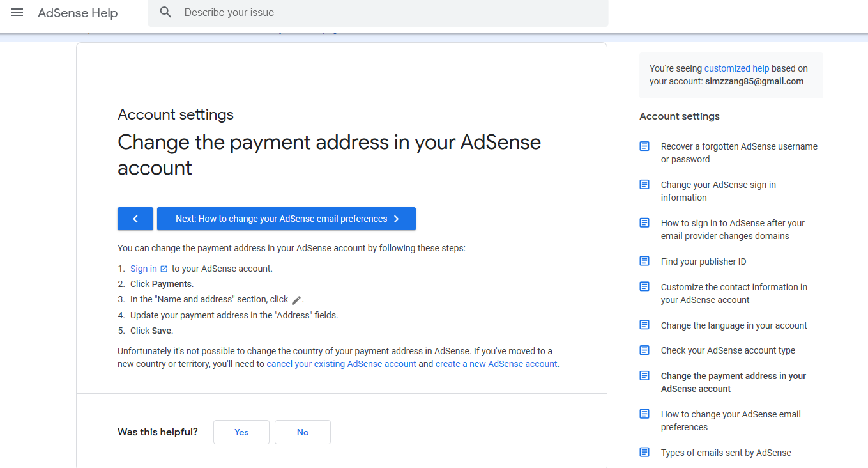Click the Account settings sidebar heading
868x468 pixels.
[x=680, y=116]
